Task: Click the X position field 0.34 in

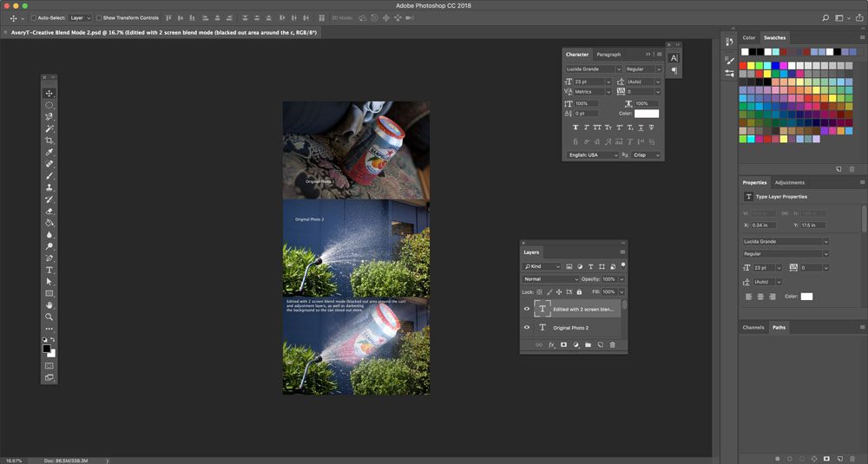Action: (763, 225)
